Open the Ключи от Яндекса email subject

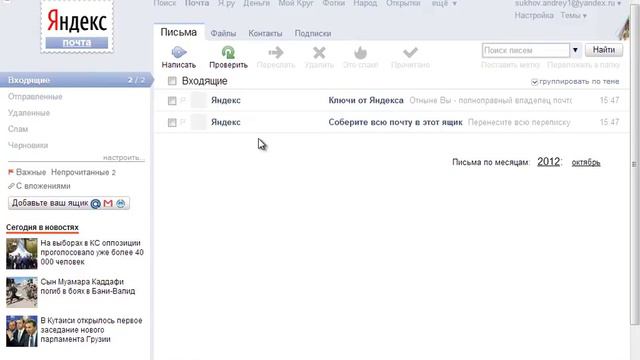click(x=366, y=100)
